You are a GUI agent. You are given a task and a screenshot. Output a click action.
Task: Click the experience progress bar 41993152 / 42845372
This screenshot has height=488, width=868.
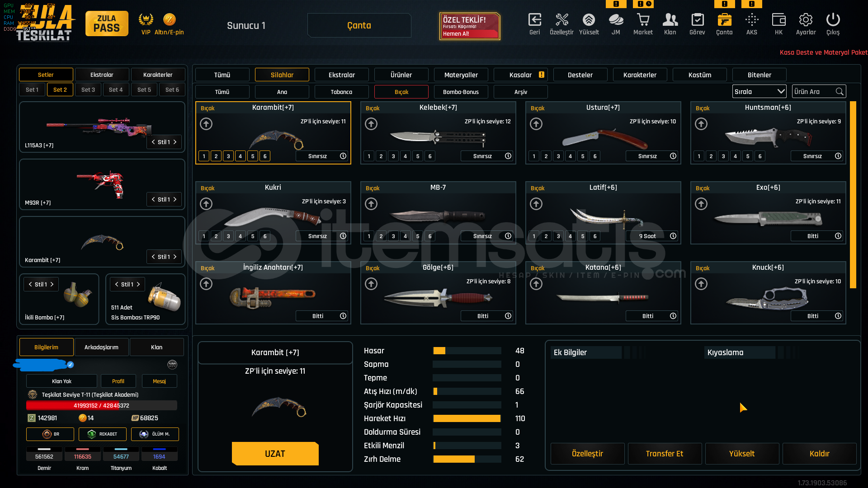pos(102,405)
